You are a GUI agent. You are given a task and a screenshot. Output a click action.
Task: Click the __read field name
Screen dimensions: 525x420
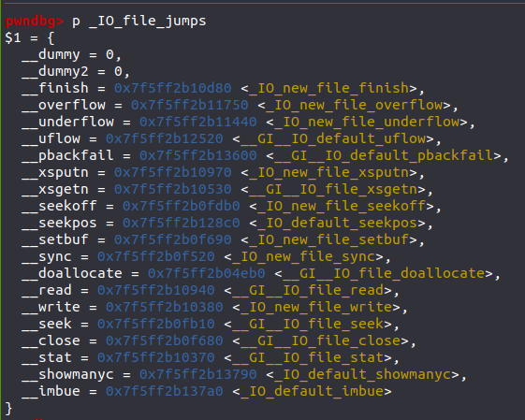(x=47, y=290)
